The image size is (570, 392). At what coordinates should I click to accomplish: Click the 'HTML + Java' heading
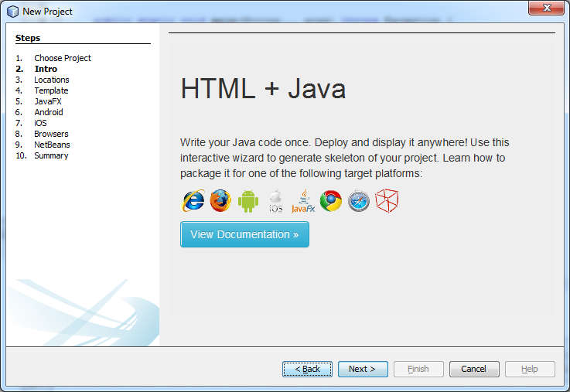coord(263,88)
